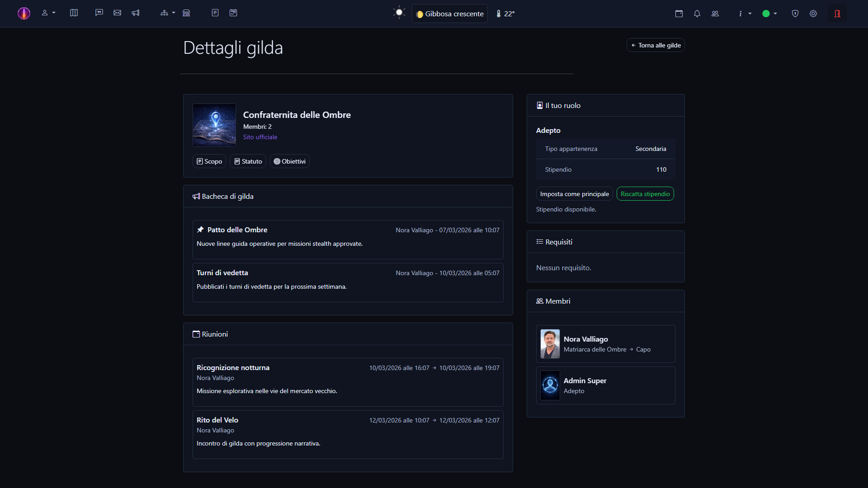Open the Scopo guild button
Viewport: 868px width, 488px height.
(209, 161)
